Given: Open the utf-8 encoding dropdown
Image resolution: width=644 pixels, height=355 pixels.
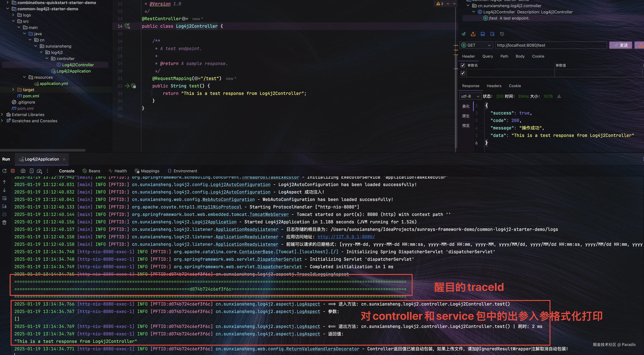Looking at the screenshot, I should 470,96.
